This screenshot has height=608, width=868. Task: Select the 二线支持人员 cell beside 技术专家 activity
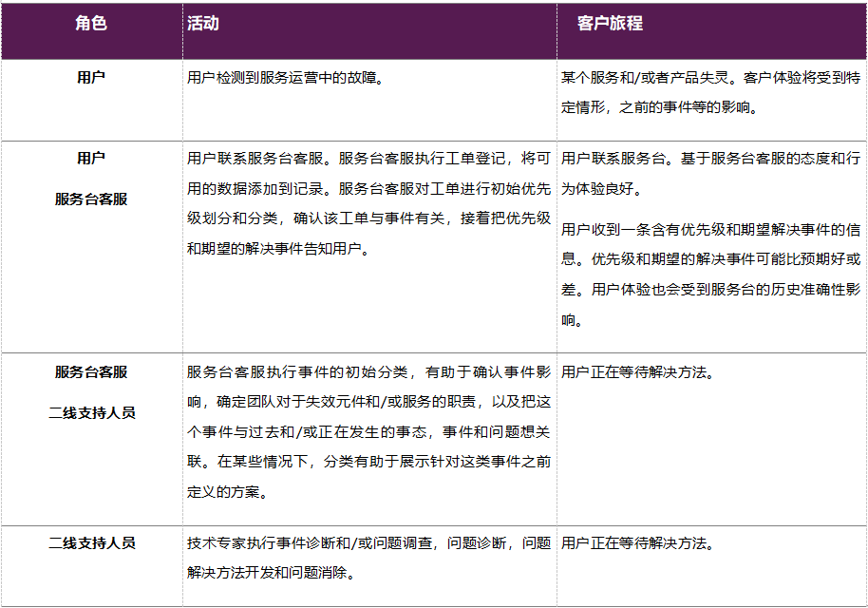coord(91,543)
